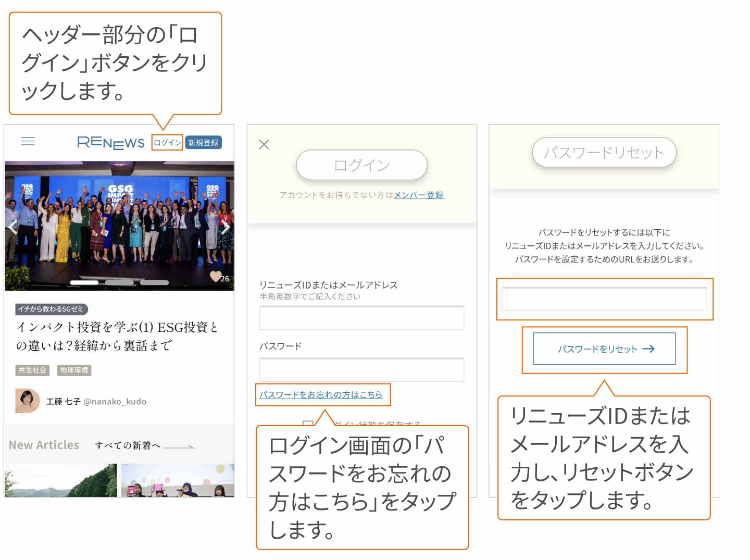Focus the password reset ID/email field

[x=604, y=299]
